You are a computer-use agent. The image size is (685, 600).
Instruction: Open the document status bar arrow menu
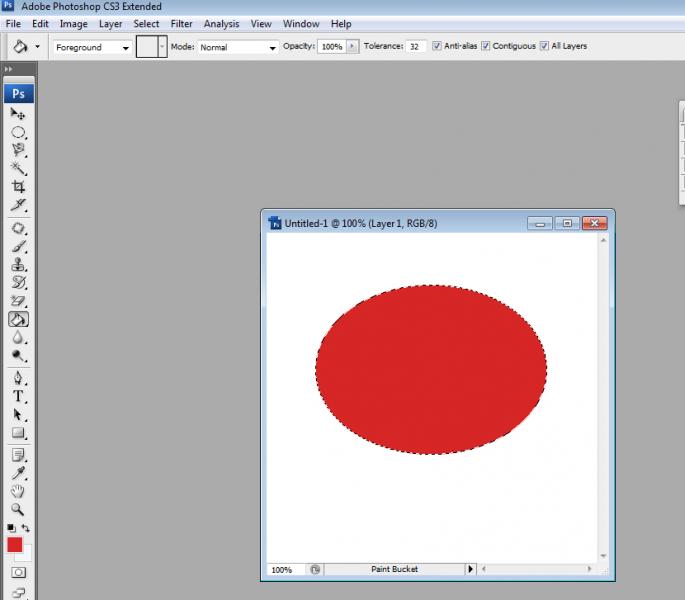[471, 569]
